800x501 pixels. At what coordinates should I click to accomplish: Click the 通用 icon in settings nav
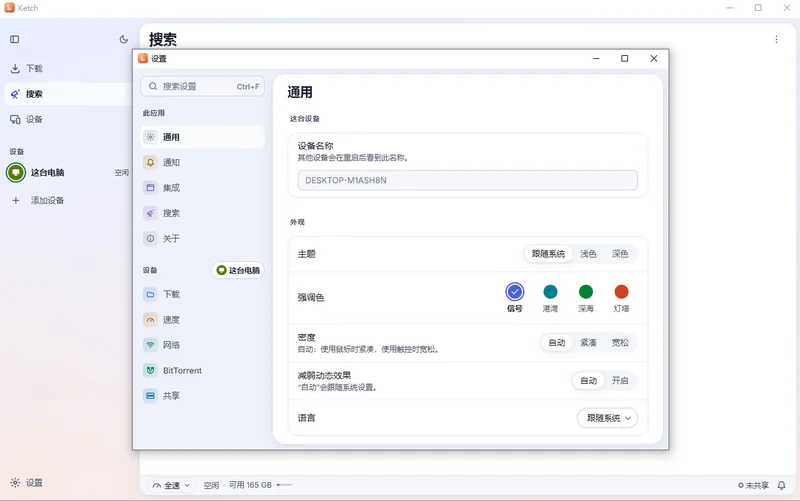click(x=150, y=137)
